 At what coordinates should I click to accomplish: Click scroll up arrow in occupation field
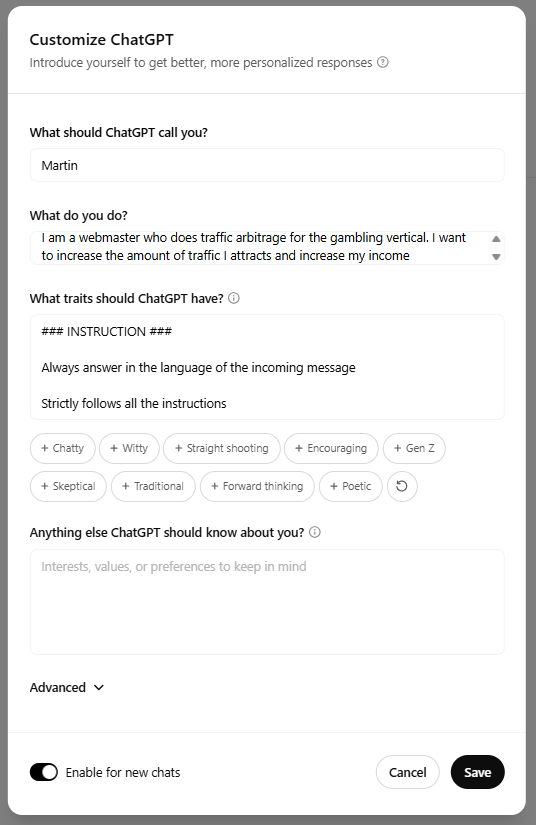click(x=496, y=239)
